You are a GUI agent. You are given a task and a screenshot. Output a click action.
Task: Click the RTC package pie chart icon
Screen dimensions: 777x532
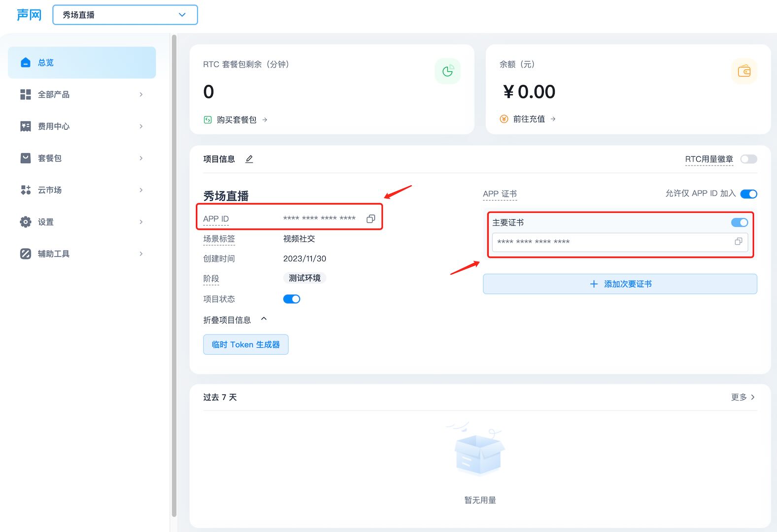[x=447, y=71]
